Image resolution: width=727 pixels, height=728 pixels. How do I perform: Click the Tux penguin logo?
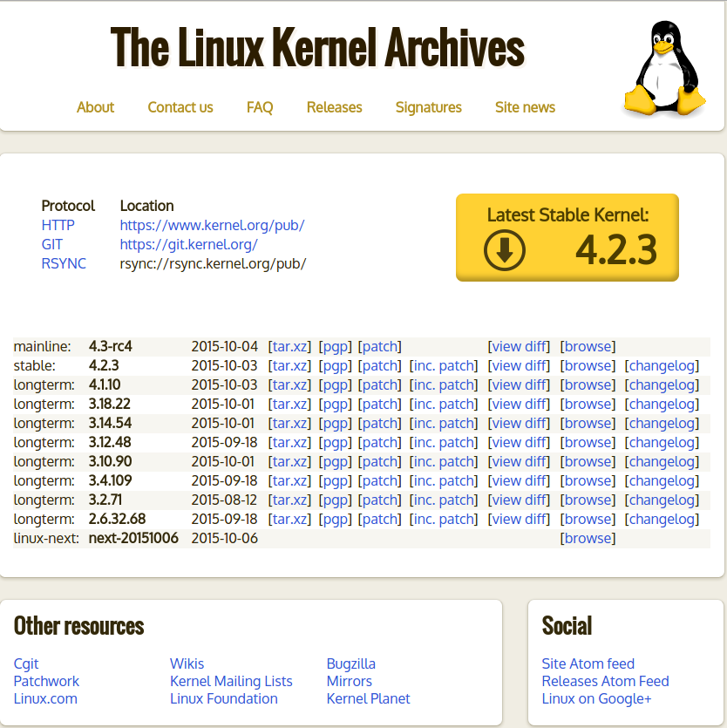tap(664, 67)
